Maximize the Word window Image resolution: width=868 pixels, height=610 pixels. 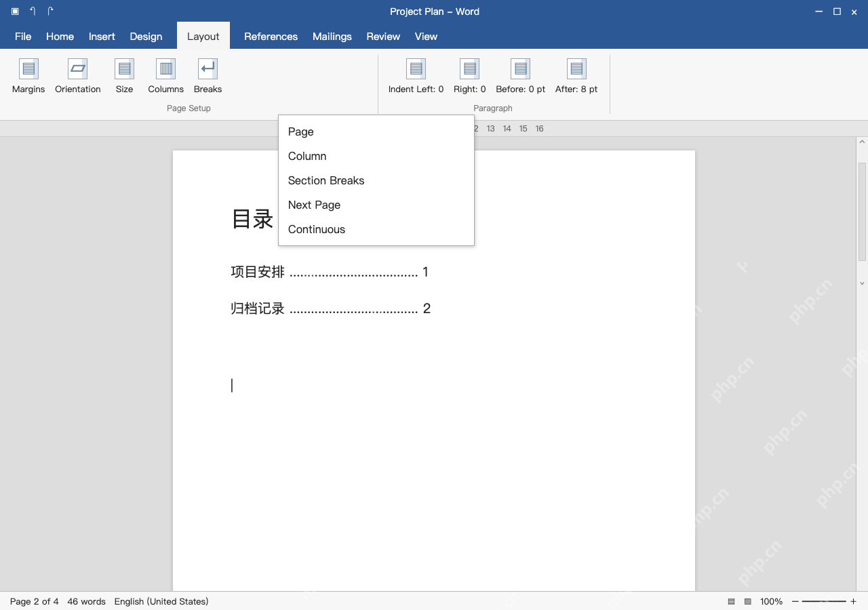click(x=837, y=12)
